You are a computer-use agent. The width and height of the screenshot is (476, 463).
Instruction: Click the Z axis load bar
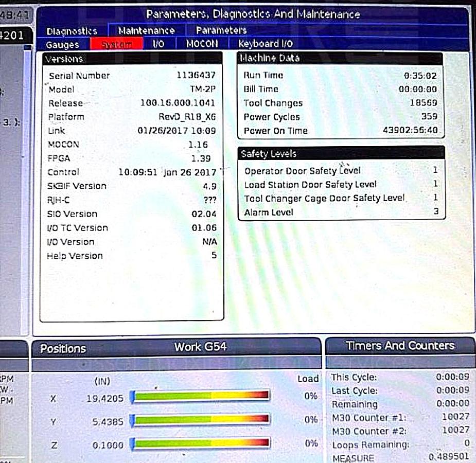[x=200, y=443]
